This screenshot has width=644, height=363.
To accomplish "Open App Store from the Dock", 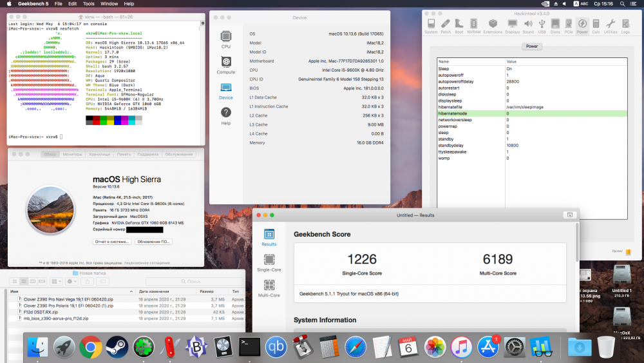I will (x=488, y=348).
